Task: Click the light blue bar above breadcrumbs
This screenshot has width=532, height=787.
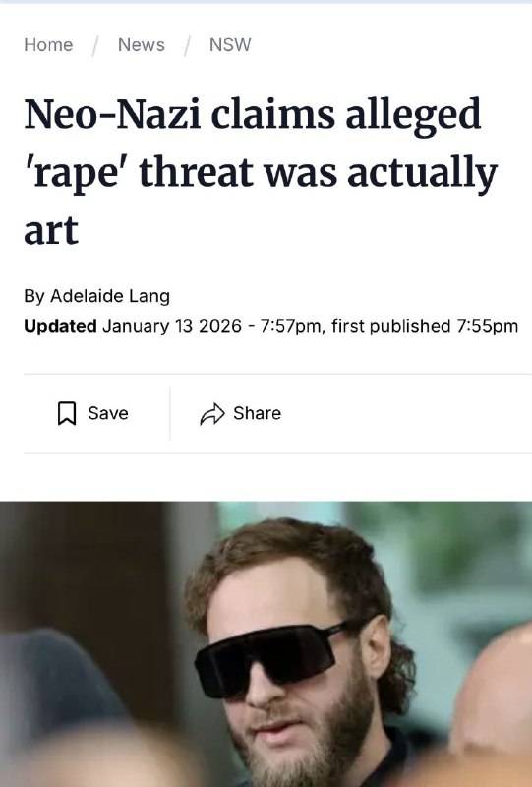Action: (x=266, y=2)
